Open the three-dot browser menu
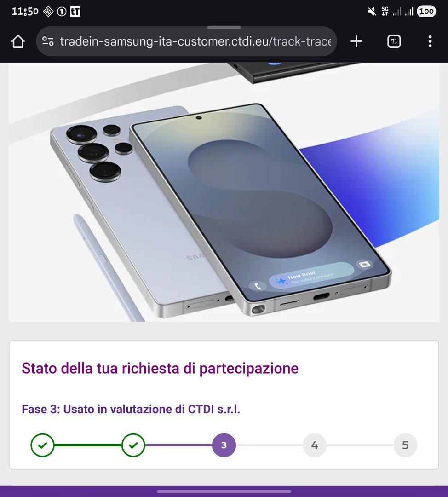Image resolution: width=448 pixels, height=497 pixels. click(x=430, y=41)
